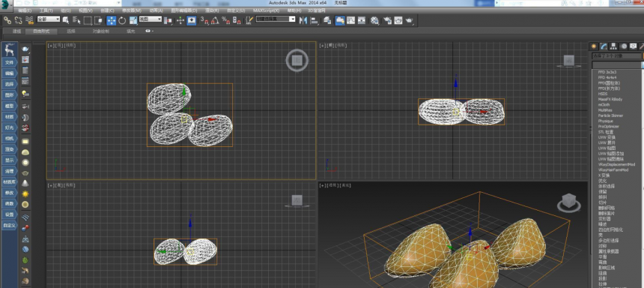Click the deer logo in the left sidebar
Image resolution: width=644 pixels, height=288 pixels.
point(10,49)
